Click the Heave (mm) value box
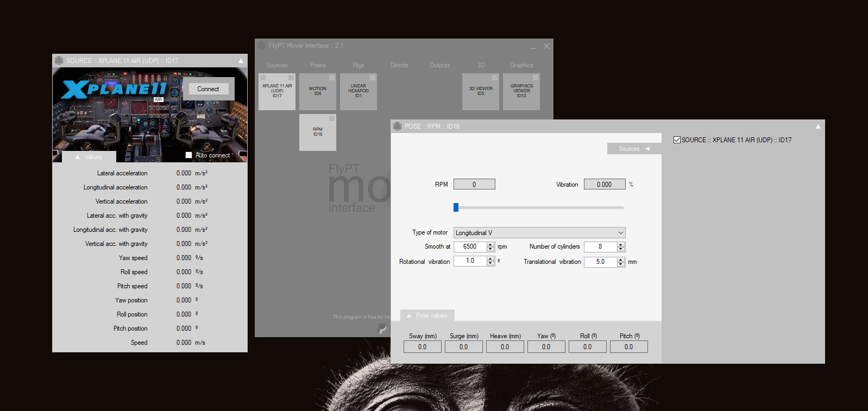The image size is (868, 411). tap(505, 347)
